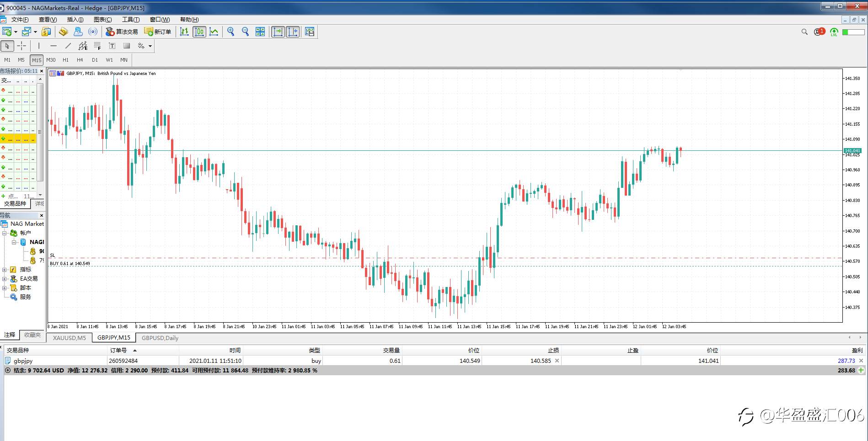
Task: Click the connection signal strength bar
Action: tap(853, 32)
